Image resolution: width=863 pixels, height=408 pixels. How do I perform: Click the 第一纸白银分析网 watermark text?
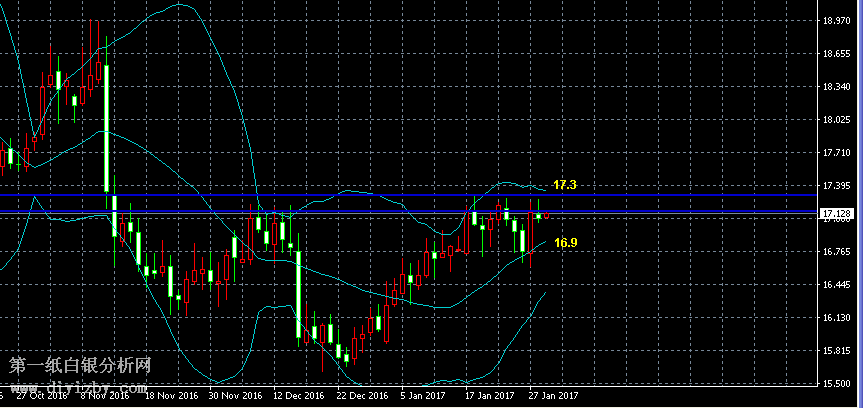point(78,366)
